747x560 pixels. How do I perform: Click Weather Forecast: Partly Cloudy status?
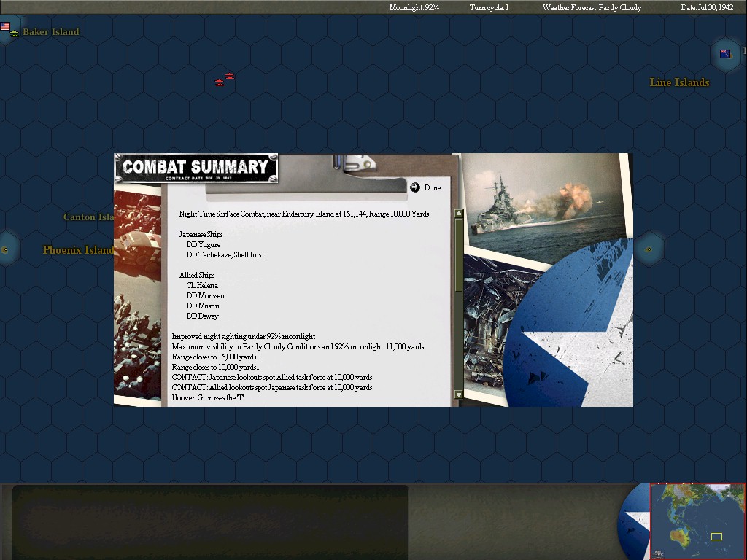[x=592, y=7]
